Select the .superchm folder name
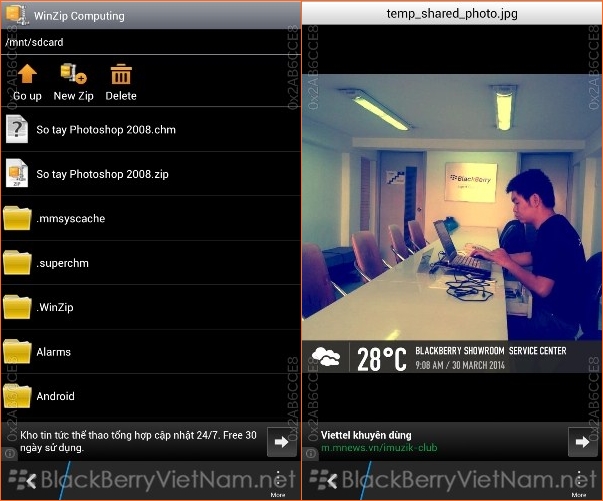The height and width of the screenshot is (501, 603). [x=62, y=263]
